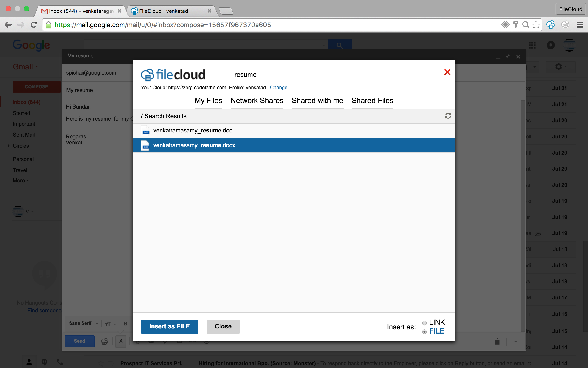Refresh the Search Results list
Viewport: 588px width, 368px height.
pyautogui.click(x=448, y=116)
